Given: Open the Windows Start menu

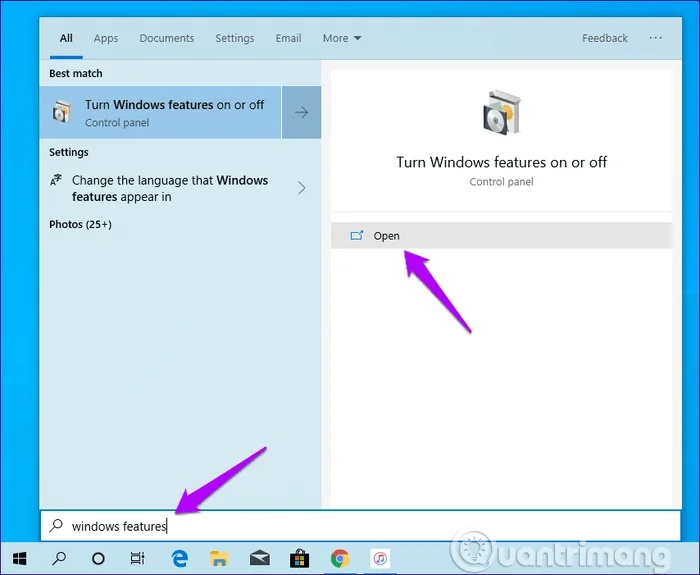Looking at the screenshot, I should [20, 558].
